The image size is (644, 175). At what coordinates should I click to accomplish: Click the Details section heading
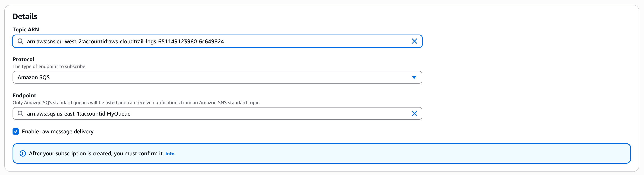coord(25,16)
